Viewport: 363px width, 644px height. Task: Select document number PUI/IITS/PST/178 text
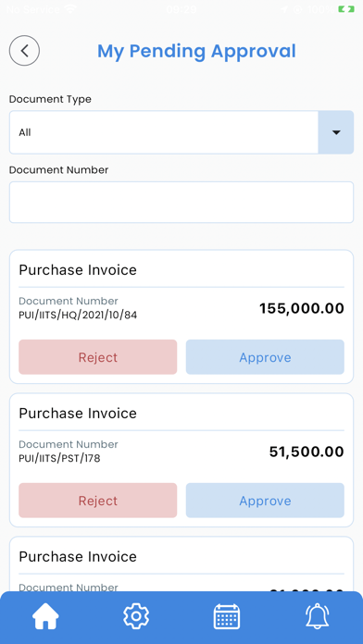click(59, 458)
